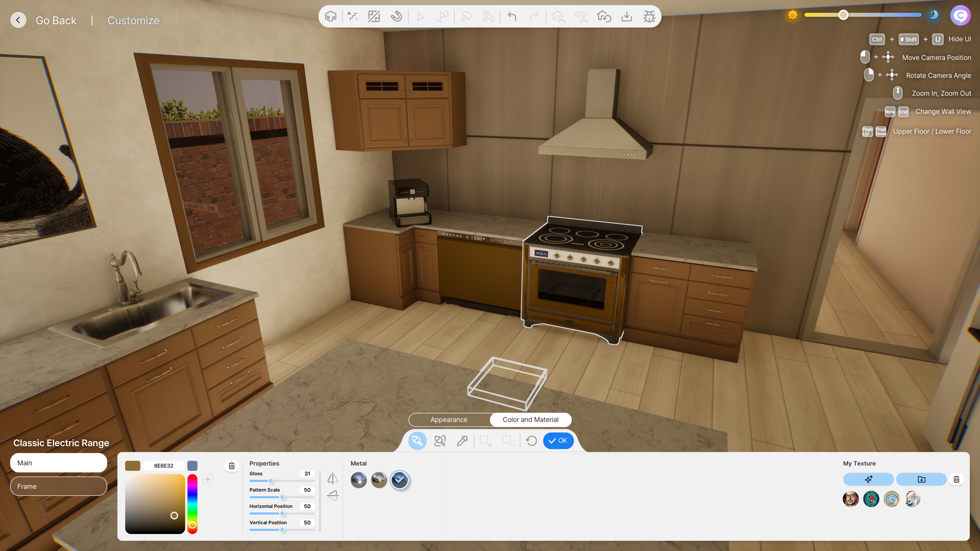Click the download save icon
The image size is (980, 551).
point(627,16)
